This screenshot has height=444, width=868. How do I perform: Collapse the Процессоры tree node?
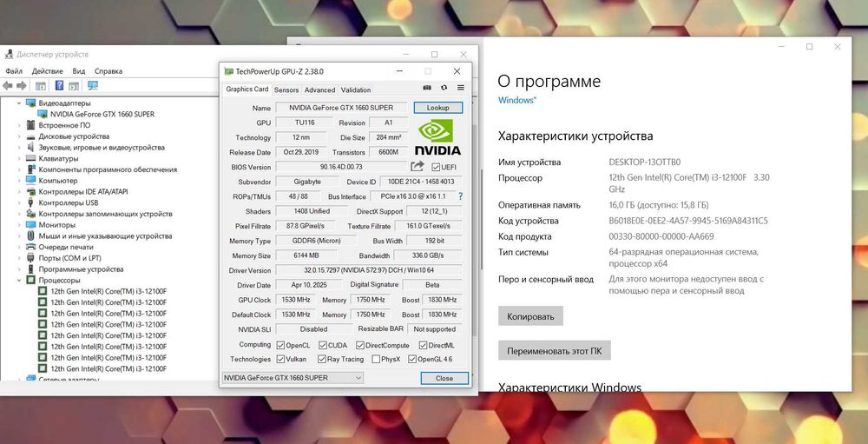point(18,281)
